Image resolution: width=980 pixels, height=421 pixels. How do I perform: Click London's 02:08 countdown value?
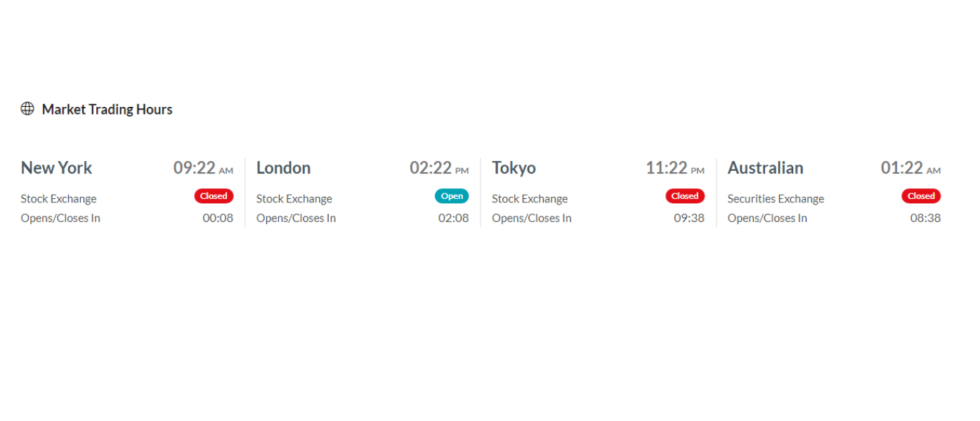[x=453, y=218]
